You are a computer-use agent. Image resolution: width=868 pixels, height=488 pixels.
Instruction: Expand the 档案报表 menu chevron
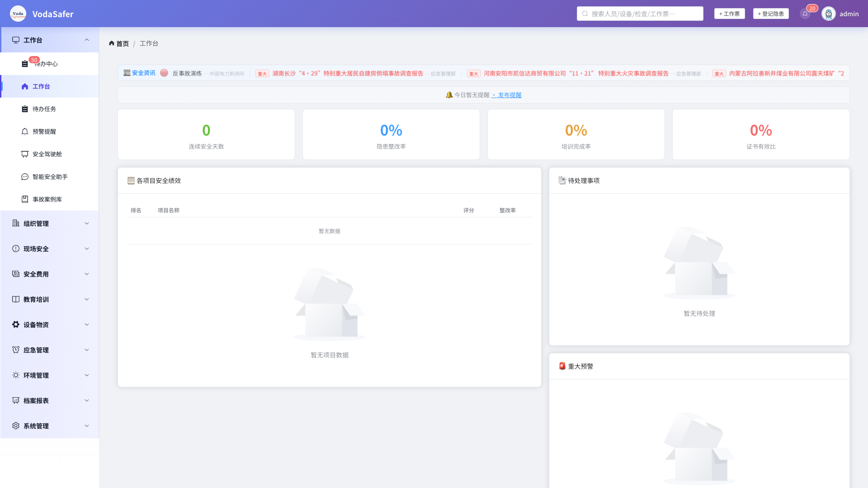click(x=87, y=400)
